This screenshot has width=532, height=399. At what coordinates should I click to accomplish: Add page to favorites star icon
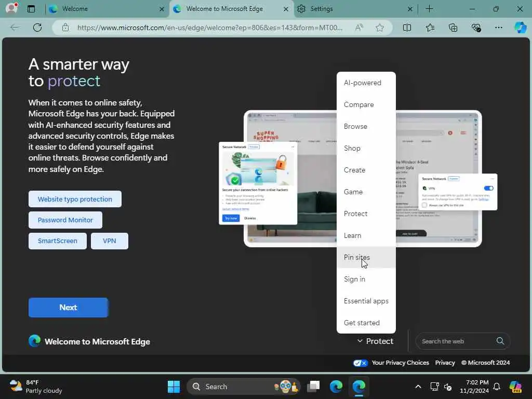(x=380, y=28)
